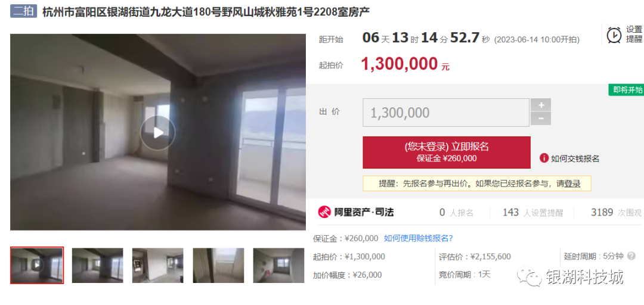Click help question mark next to 延时周期
The image size is (644, 305).
click(x=631, y=256)
